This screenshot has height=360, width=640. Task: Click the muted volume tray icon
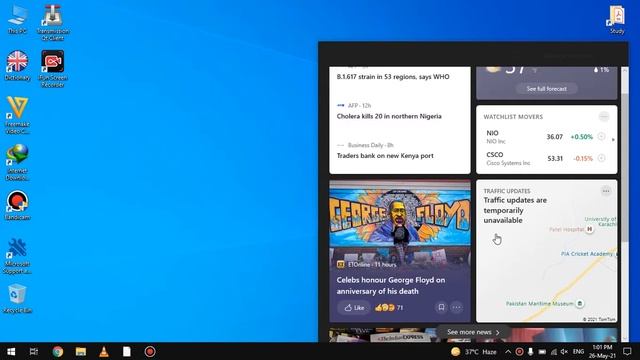pos(564,352)
